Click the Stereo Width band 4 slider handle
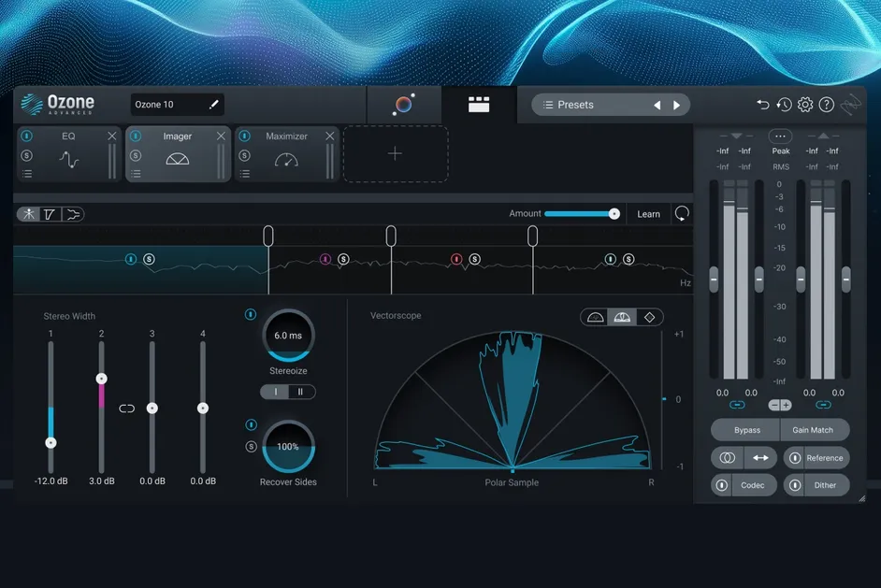 (x=203, y=409)
